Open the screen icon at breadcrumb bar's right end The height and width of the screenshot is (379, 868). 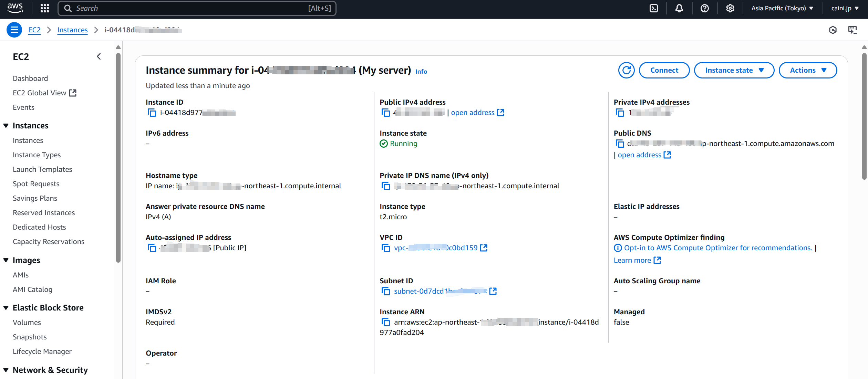[852, 30]
